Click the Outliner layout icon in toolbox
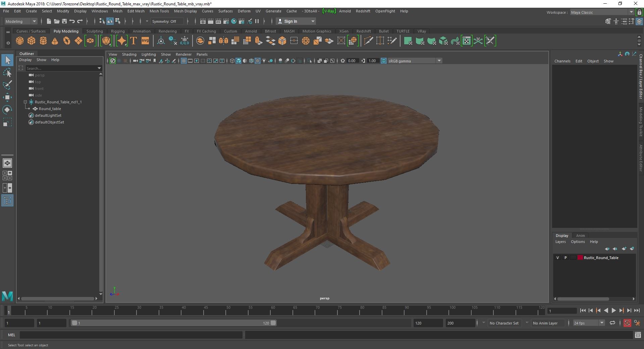 [7, 201]
